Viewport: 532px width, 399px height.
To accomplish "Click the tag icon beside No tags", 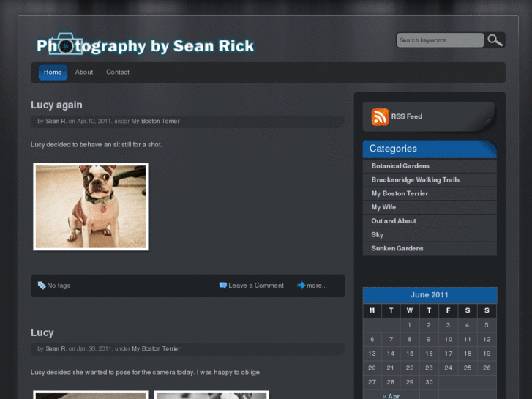I will coord(42,286).
